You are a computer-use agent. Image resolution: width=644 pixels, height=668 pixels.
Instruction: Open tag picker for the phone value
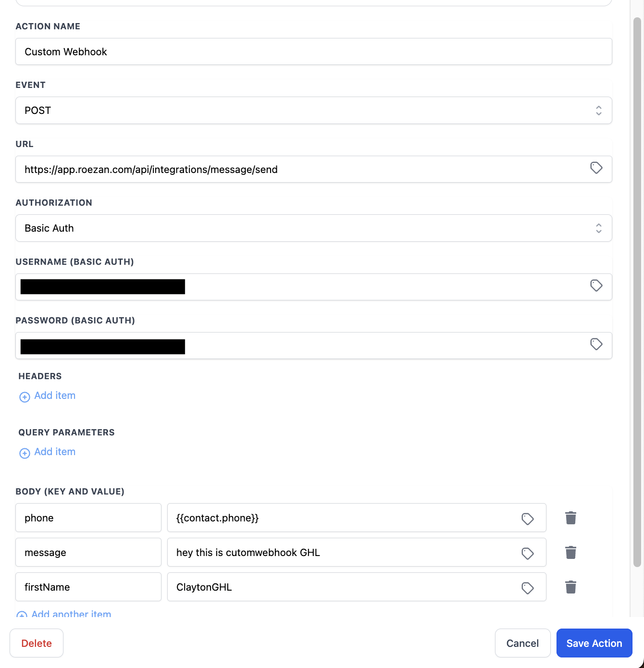(x=527, y=519)
